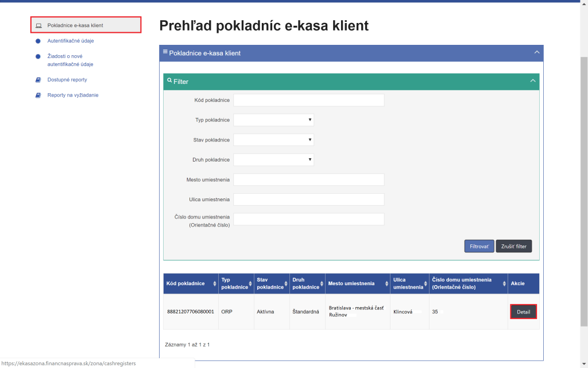Open the Typ pokladnice dropdown
The image size is (588, 368).
click(273, 120)
